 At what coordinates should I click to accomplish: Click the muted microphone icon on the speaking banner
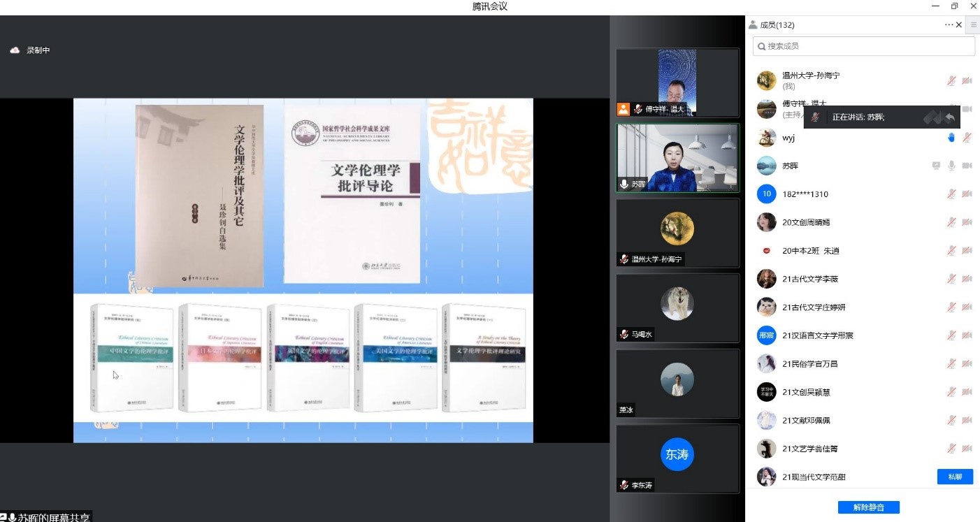[x=816, y=117]
